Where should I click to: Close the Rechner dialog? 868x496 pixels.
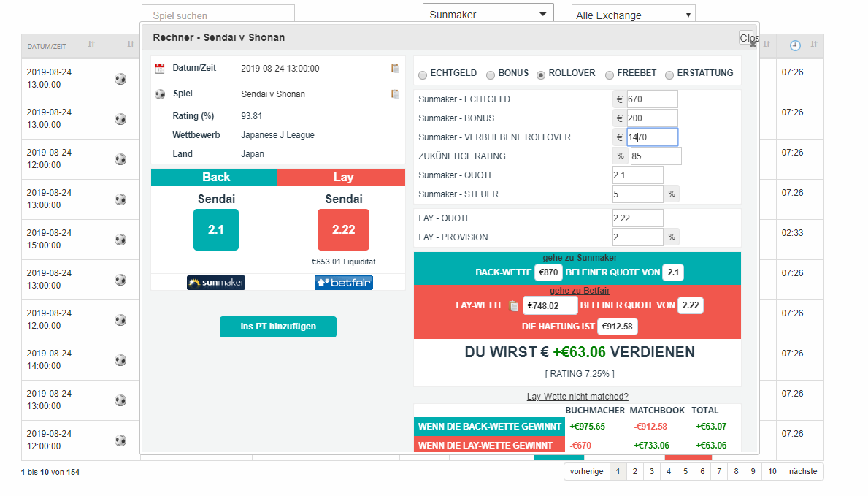[748, 38]
